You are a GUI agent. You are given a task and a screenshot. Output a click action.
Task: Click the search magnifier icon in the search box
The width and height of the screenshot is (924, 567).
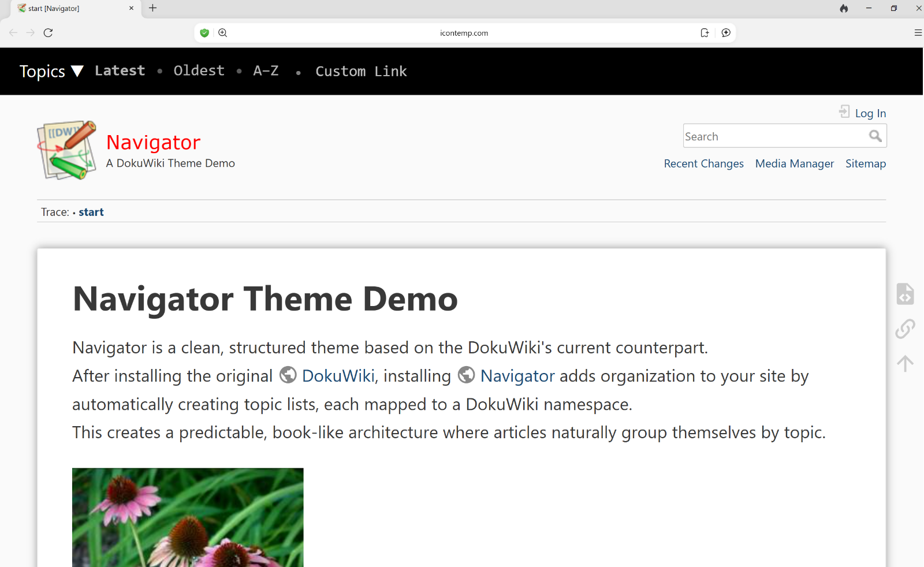tap(875, 136)
